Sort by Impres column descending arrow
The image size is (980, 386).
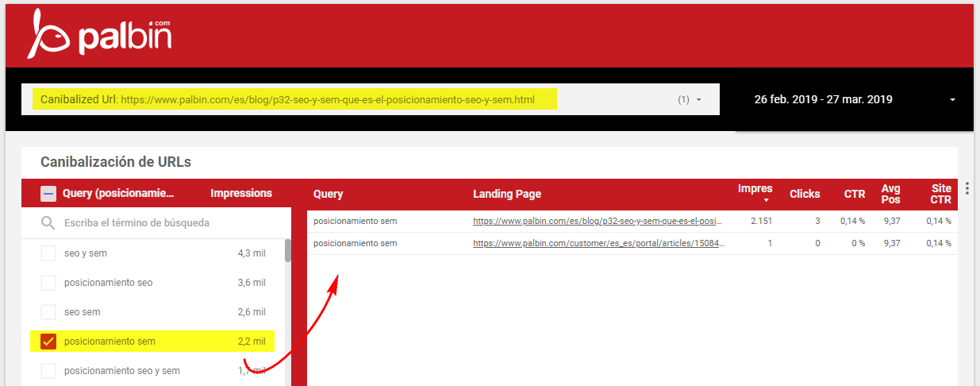coord(767,200)
